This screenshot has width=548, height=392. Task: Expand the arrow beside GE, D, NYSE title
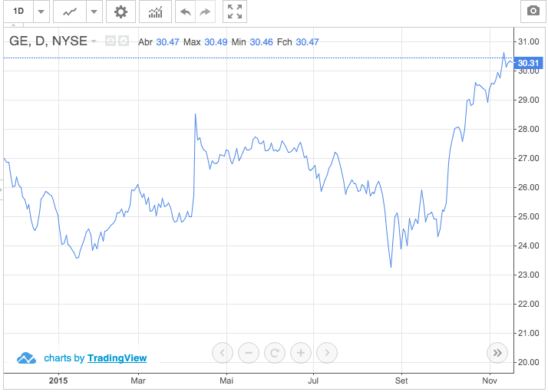(x=94, y=41)
